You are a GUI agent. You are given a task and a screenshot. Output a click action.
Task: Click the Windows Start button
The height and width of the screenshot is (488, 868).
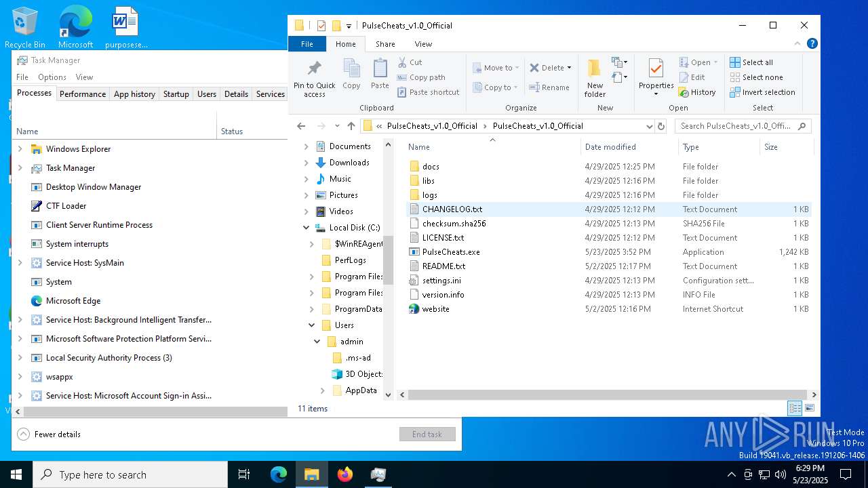[16, 474]
